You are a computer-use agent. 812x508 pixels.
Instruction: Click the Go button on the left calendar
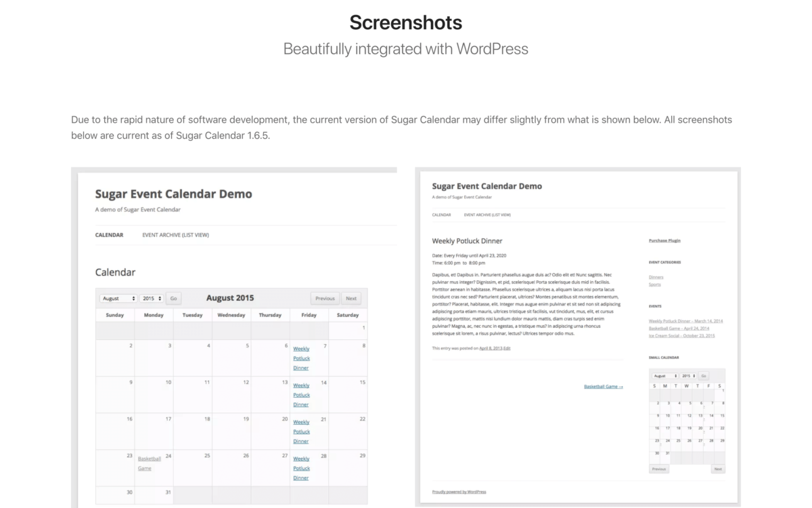click(173, 298)
